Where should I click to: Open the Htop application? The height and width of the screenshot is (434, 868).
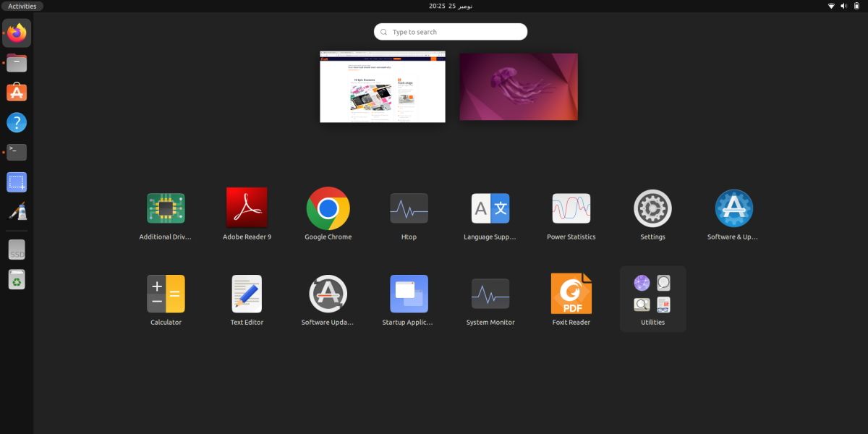409,208
